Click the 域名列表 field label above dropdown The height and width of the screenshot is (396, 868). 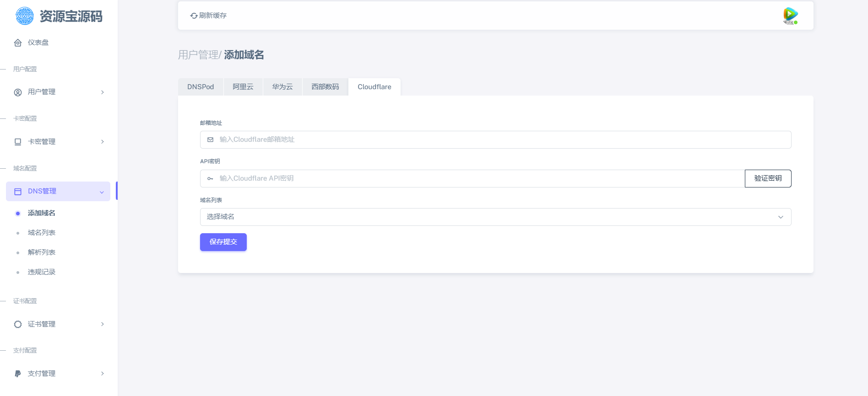211,200
